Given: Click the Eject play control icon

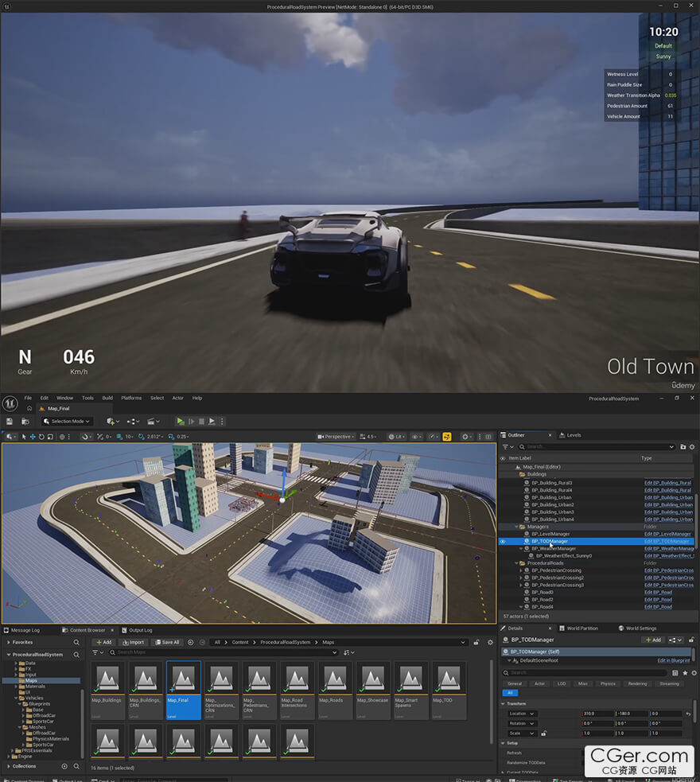Looking at the screenshot, I should pyautogui.click(x=212, y=421).
